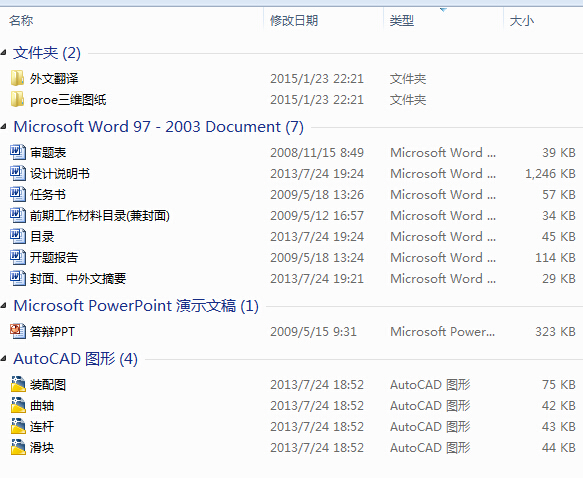Click the size value 39 KB
The width and height of the screenshot is (583, 478).
coord(558,152)
